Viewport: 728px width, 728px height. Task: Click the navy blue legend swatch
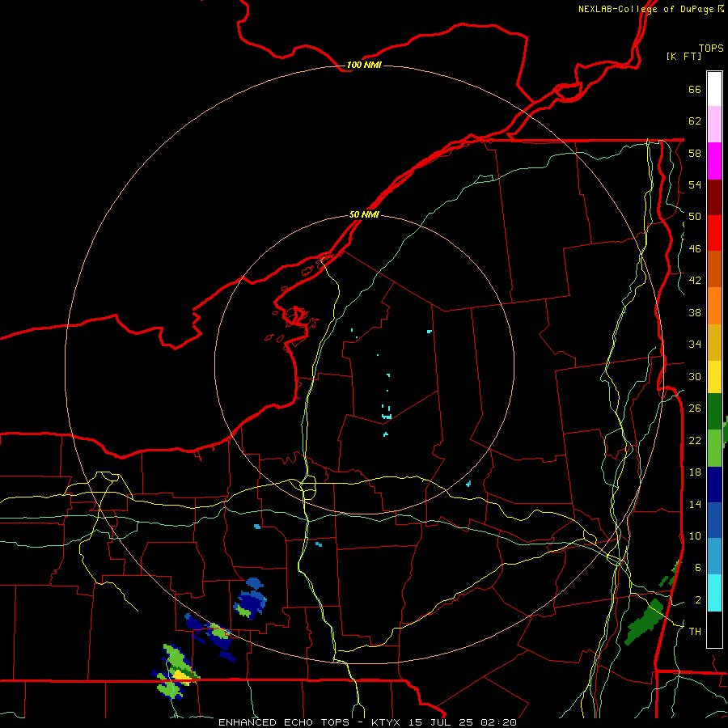point(714,485)
